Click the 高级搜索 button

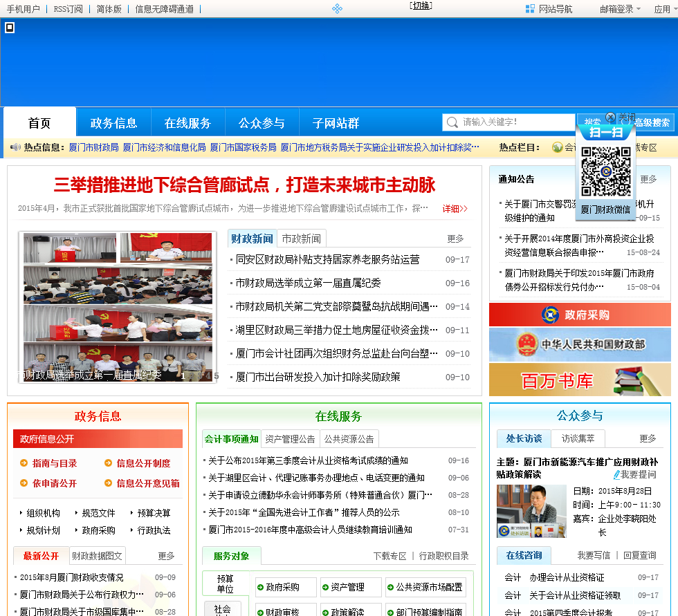click(652, 122)
